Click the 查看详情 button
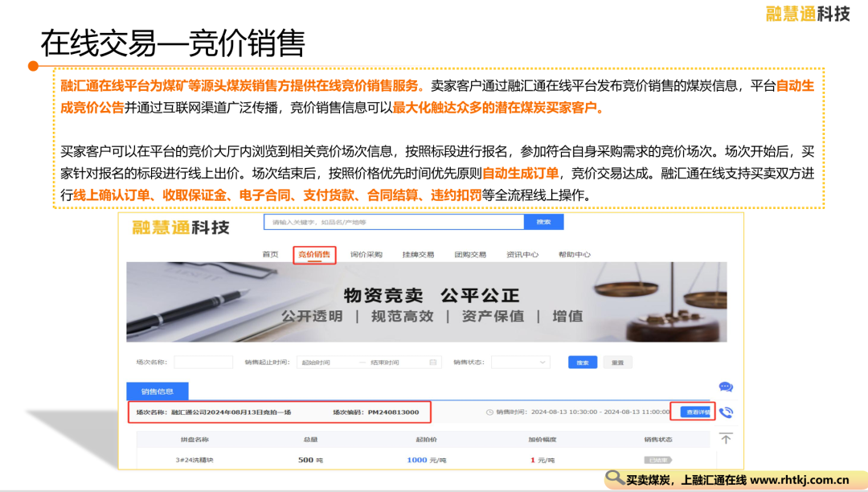This screenshot has width=868, height=492. 696,412
